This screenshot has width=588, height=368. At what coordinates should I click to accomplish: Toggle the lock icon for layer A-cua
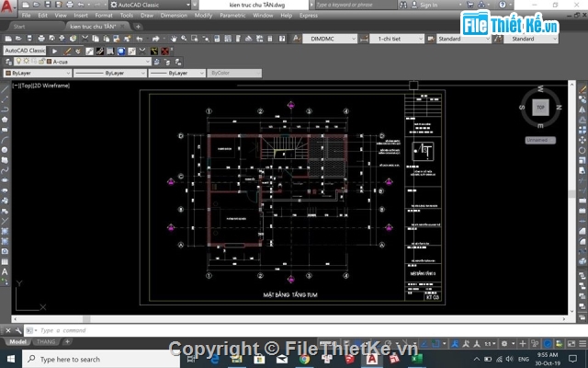[41, 62]
